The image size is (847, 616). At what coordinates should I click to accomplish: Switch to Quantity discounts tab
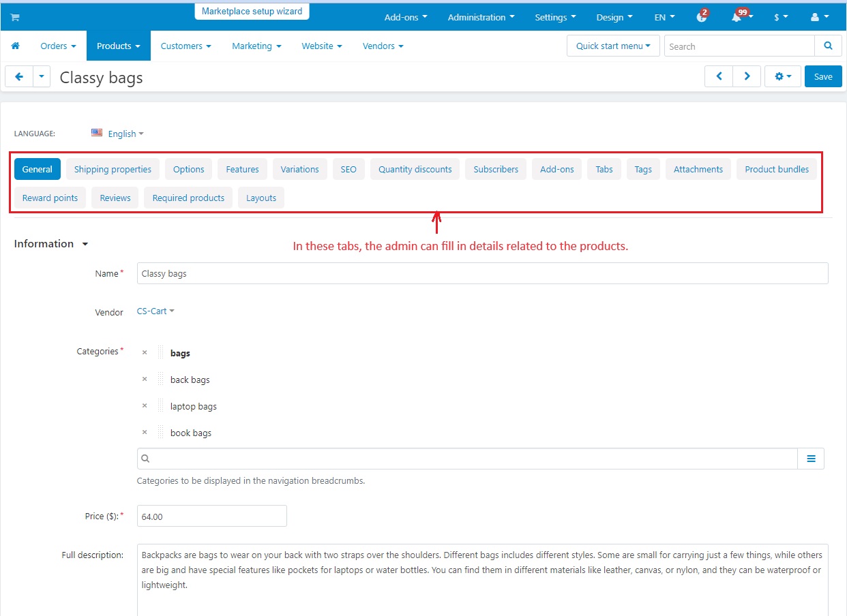pos(415,169)
